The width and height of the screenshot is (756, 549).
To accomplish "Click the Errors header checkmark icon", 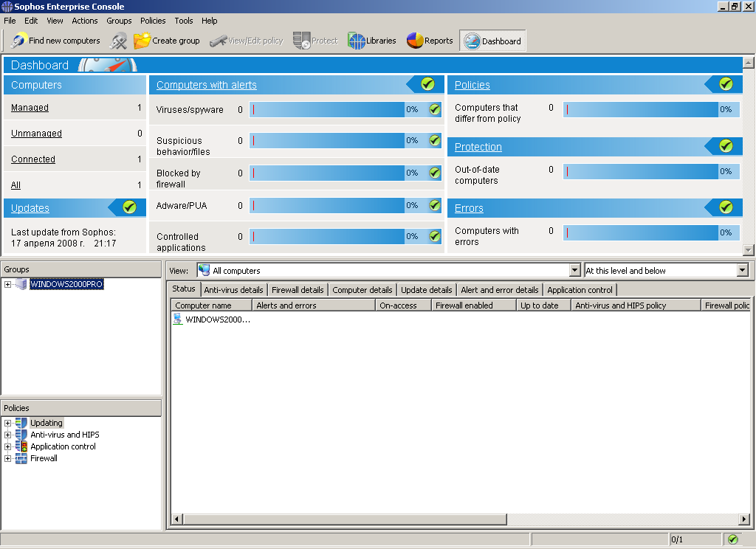I will (x=726, y=207).
